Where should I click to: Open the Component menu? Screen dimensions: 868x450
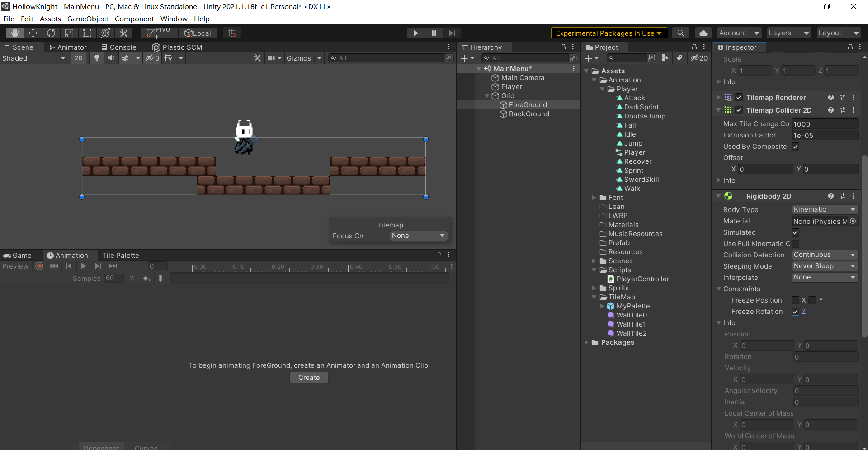pos(134,19)
